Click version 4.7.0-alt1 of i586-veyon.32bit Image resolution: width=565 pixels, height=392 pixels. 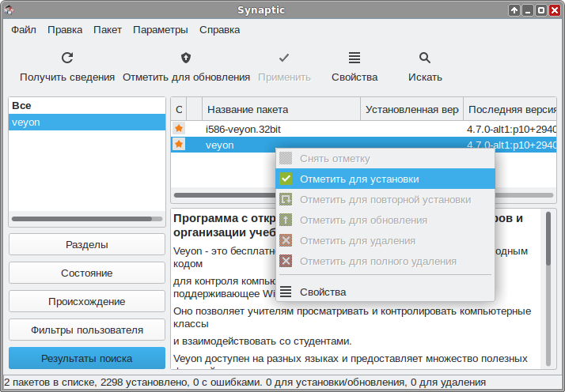click(511, 129)
